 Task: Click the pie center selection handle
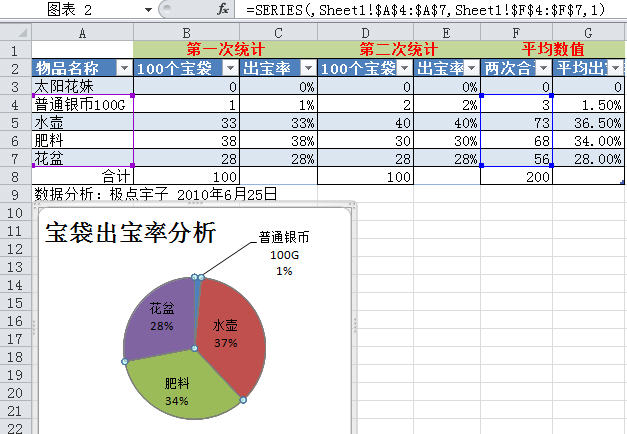pos(194,348)
